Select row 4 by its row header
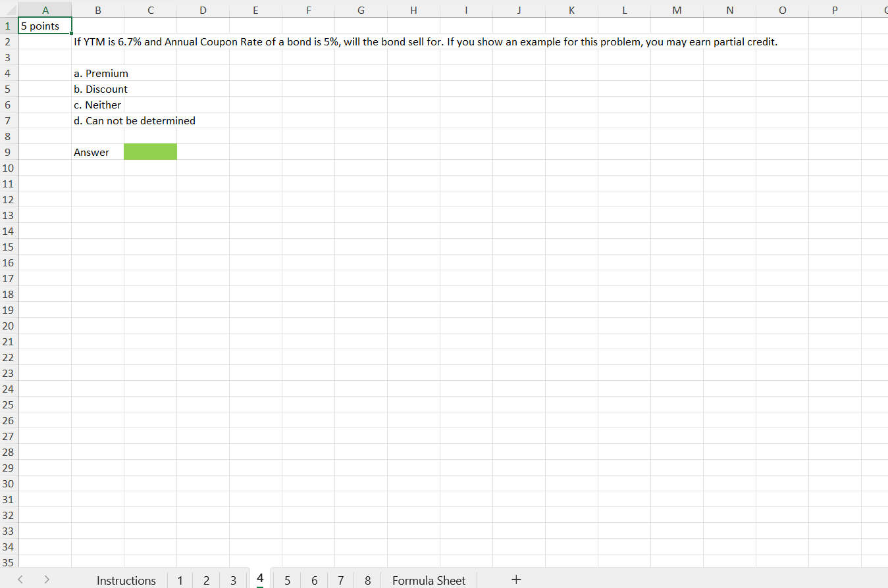 pos(9,73)
